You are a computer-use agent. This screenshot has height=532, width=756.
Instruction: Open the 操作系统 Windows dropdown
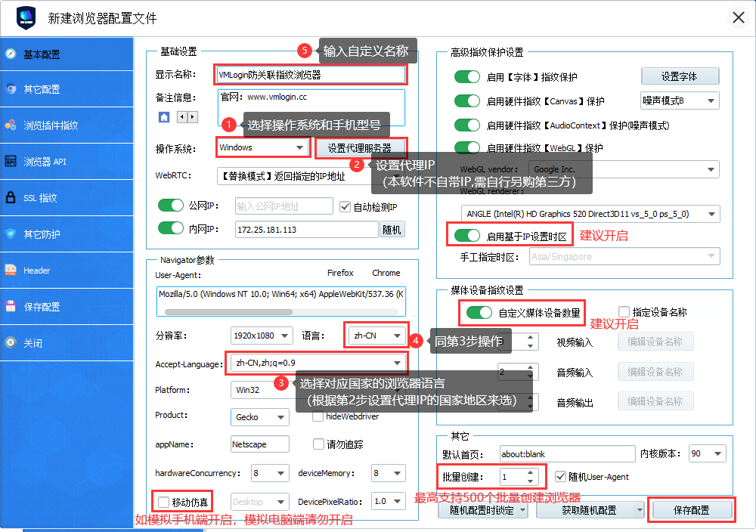[x=262, y=147]
